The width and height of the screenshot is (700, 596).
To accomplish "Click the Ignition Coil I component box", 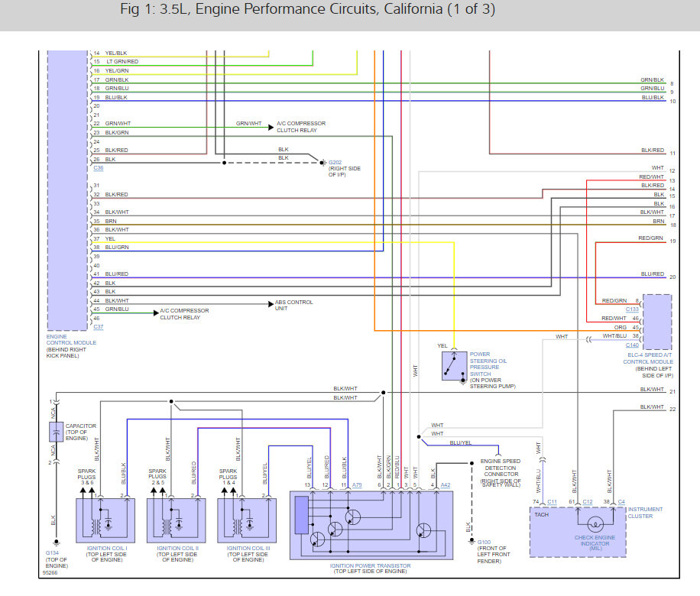I will coord(105,520).
